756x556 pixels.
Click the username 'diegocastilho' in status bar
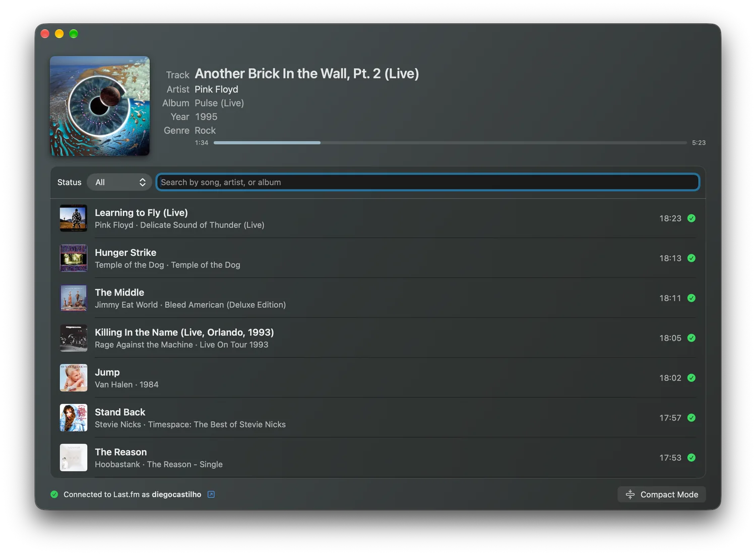pyautogui.click(x=176, y=495)
